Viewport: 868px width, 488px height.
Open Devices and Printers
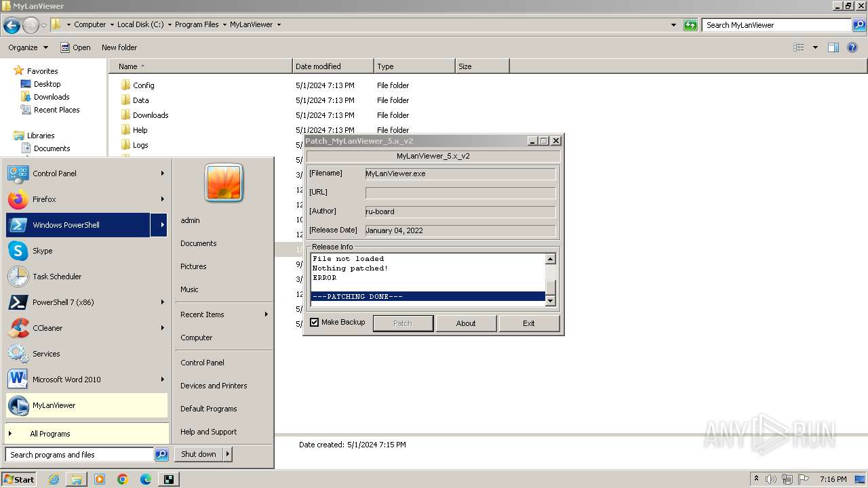[x=214, y=386]
